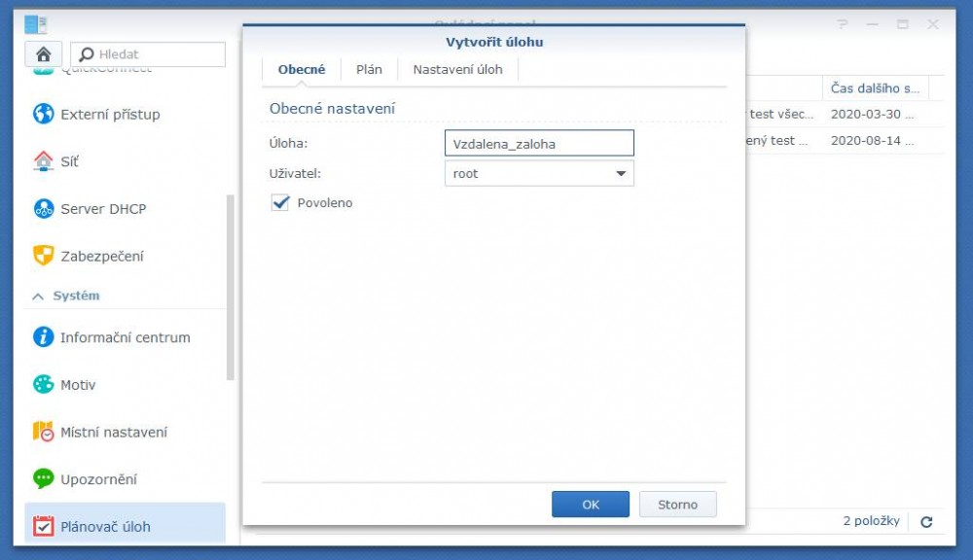
Task: Cancel the dialog with Storno
Action: [x=677, y=505]
